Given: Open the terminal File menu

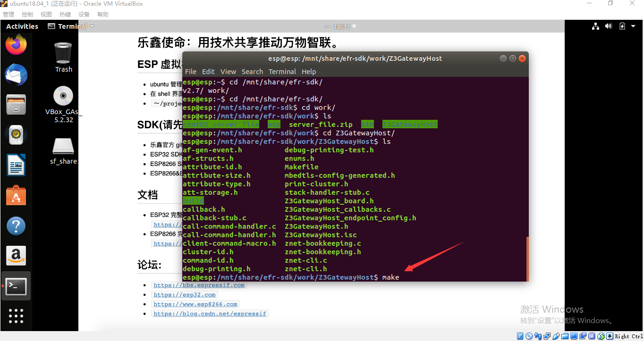Looking at the screenshot, I should [191, 72].
